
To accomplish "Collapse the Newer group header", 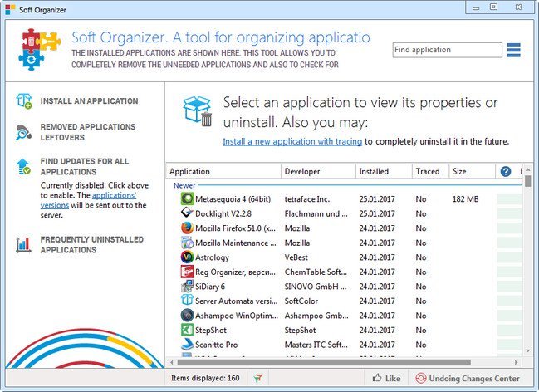I will (x=184, y=185).
